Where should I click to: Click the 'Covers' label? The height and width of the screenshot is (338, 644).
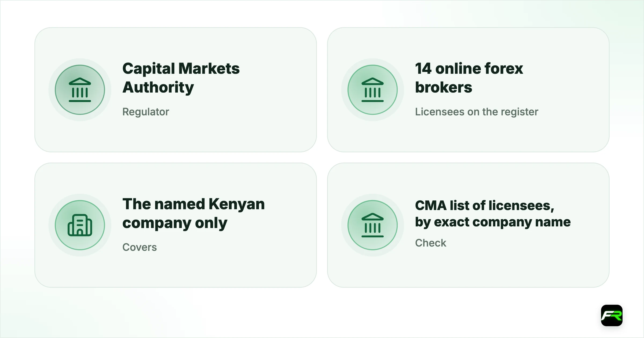point(140,247)
